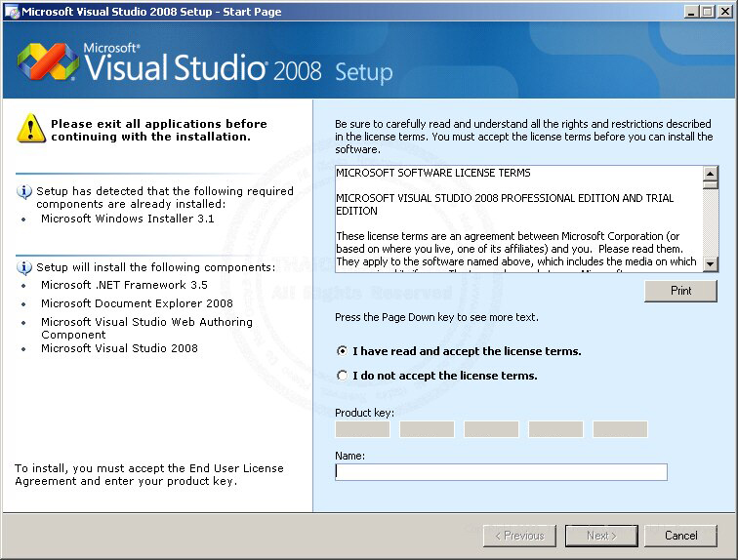
Task: Select 'I have read and accept' option
Action: coord(343,351)
